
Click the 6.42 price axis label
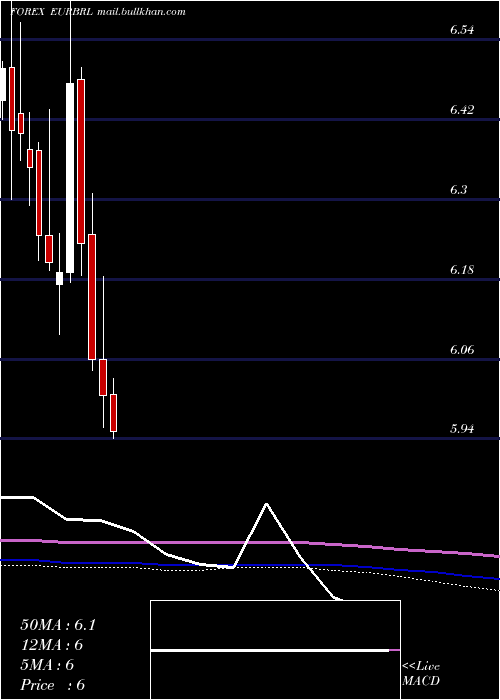462,110
